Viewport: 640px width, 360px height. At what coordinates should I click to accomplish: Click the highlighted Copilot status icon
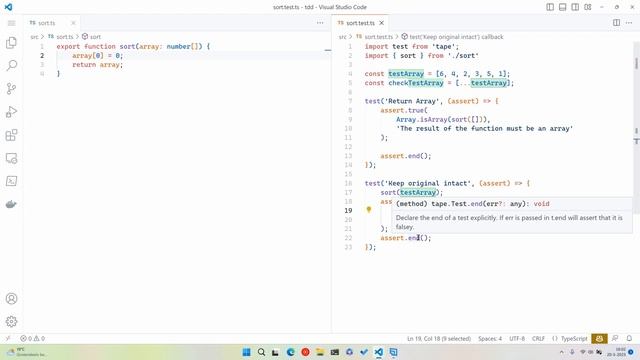pyautogui.click(x=599, y=339)
